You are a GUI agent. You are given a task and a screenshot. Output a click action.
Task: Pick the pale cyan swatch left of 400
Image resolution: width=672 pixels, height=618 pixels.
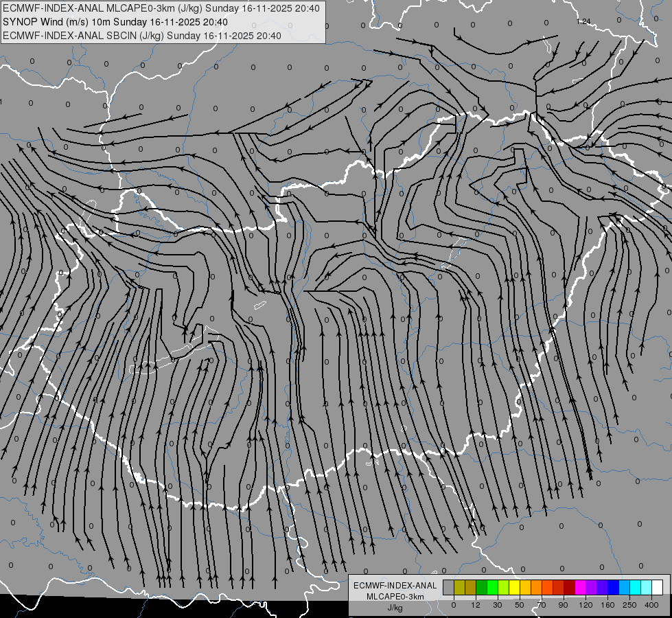click(647, 588)
